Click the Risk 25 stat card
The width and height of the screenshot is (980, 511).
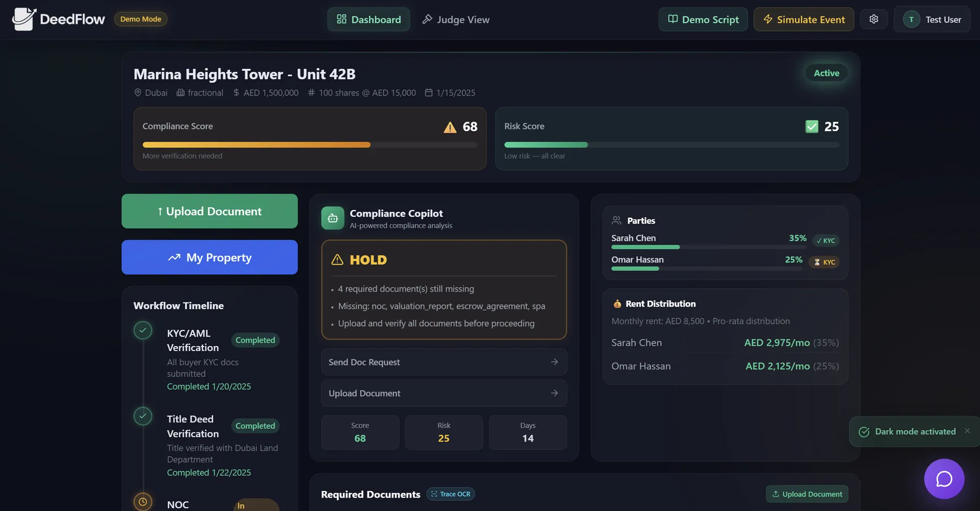point(444,432)
